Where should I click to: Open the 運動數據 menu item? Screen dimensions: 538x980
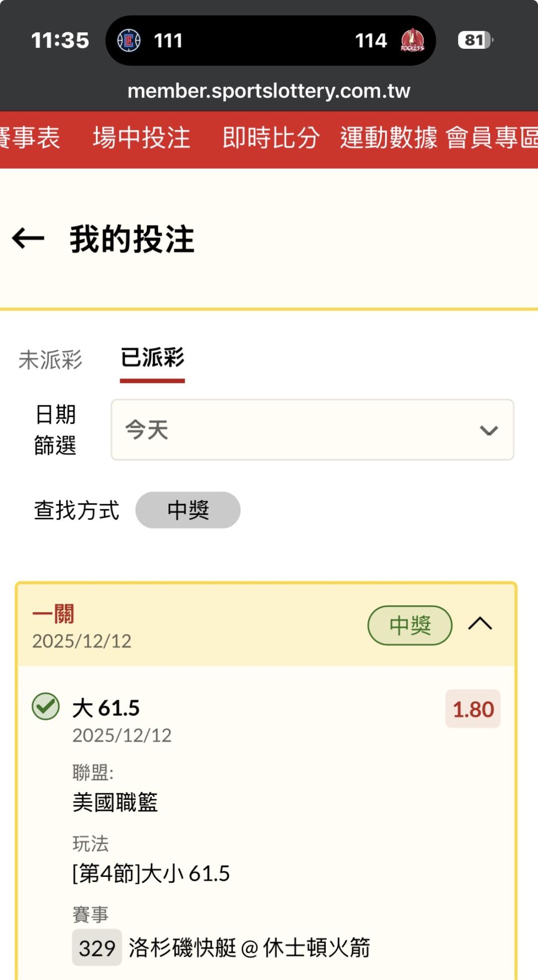tap(389, 138)
